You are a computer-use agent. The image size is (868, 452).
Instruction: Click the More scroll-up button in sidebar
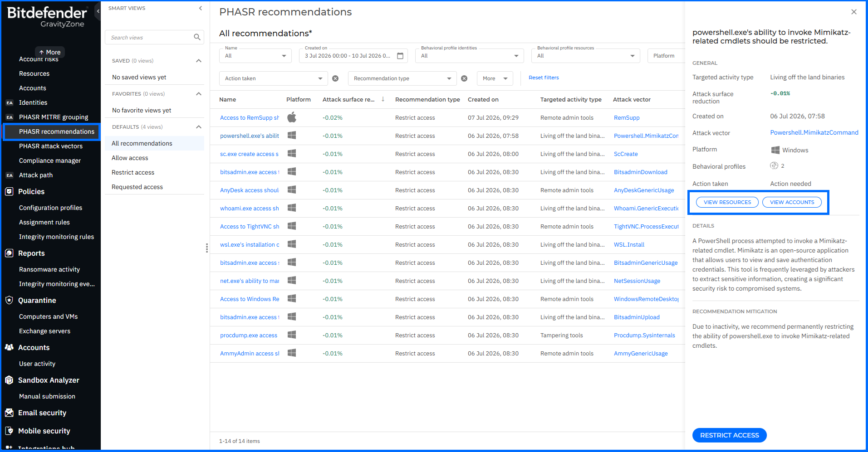(x=50, y=52)
